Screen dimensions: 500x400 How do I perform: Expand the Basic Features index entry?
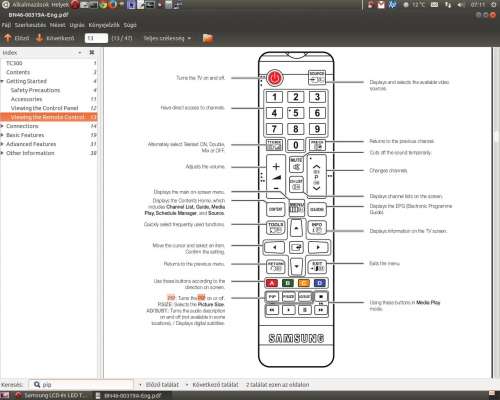point(2,135)
